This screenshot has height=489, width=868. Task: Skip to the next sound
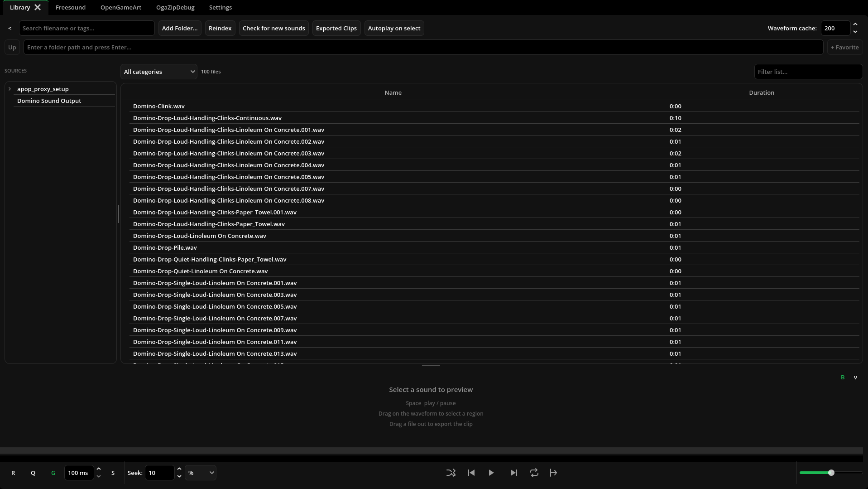tap(513, 473)
